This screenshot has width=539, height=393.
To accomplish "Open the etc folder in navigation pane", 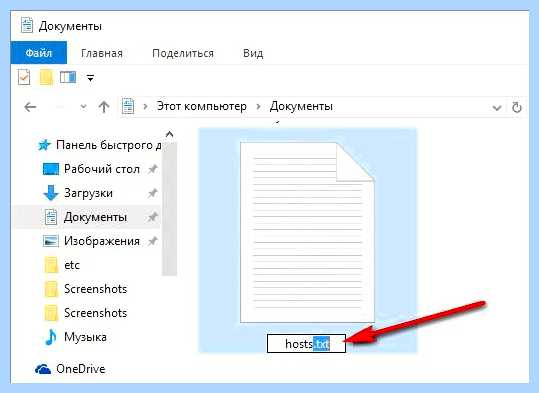I will pyautogui.click(x=72, y=265).
